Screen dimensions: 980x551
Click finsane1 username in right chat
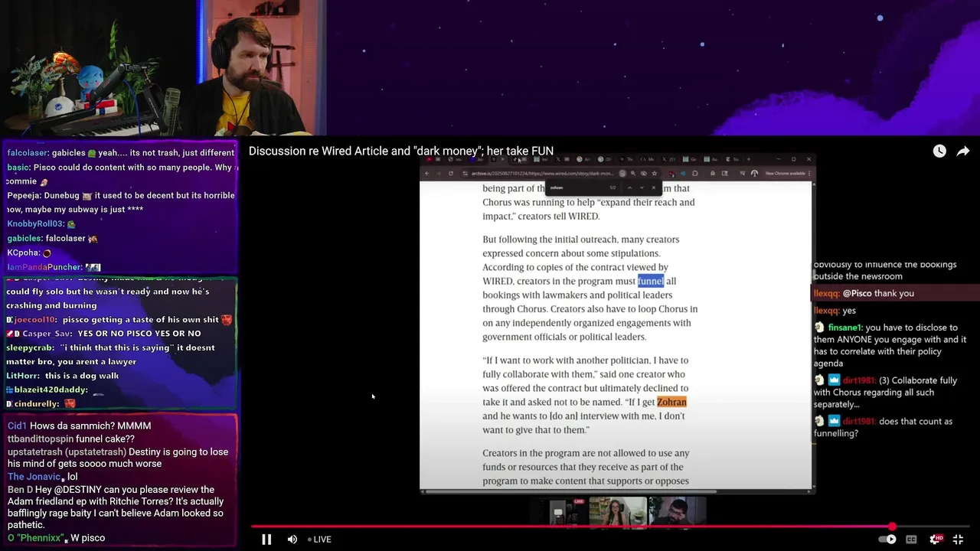pos(845,328)
